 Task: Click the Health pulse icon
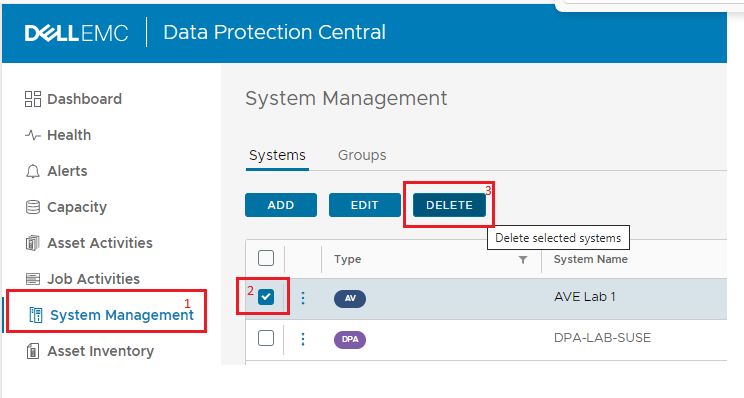pyautogui.click(x=33, y=135)
